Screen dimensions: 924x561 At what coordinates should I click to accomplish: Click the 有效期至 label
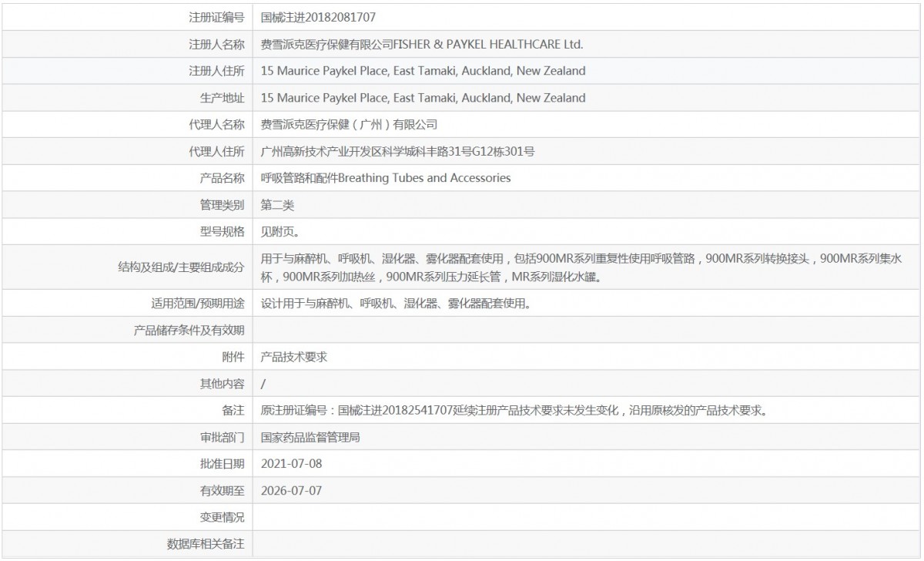(222, 491)
